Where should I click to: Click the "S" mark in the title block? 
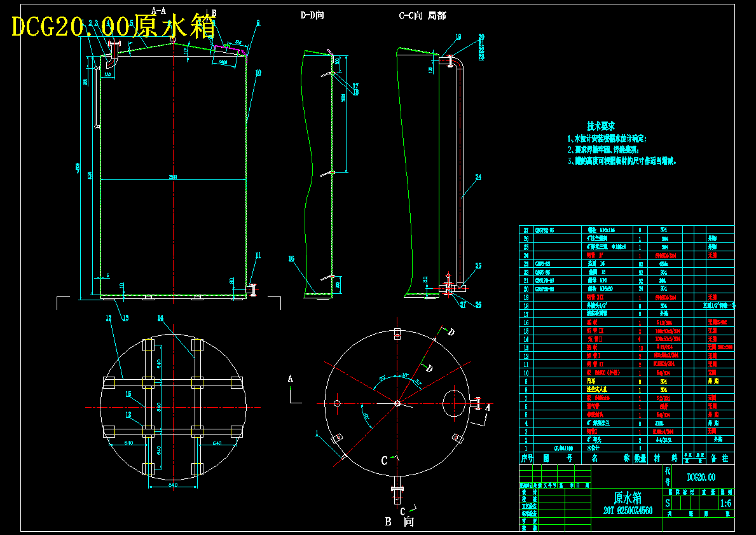[x=668, y=503]
